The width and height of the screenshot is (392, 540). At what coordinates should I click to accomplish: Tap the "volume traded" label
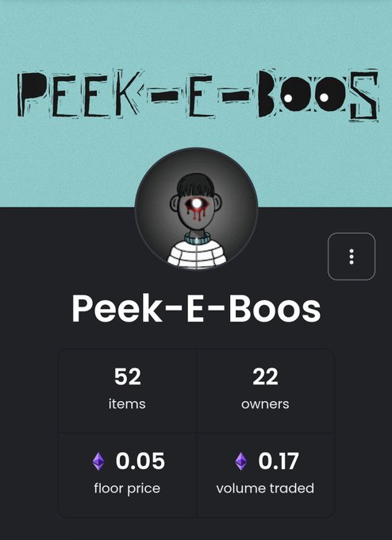point(265,488)
